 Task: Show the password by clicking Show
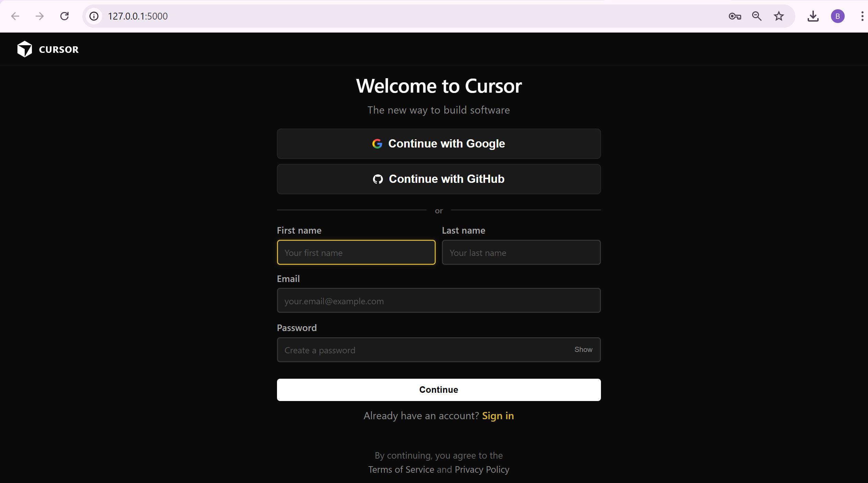[583, 350]
